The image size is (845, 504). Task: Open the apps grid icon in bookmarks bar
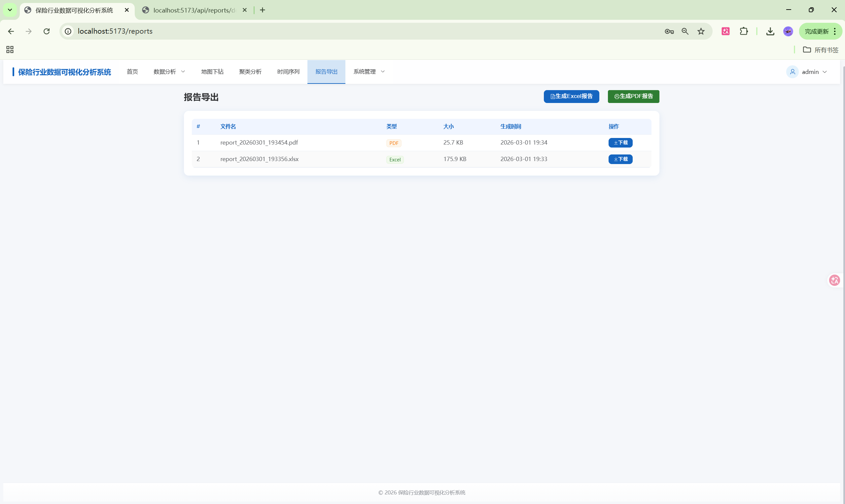[x=10, y=50]
